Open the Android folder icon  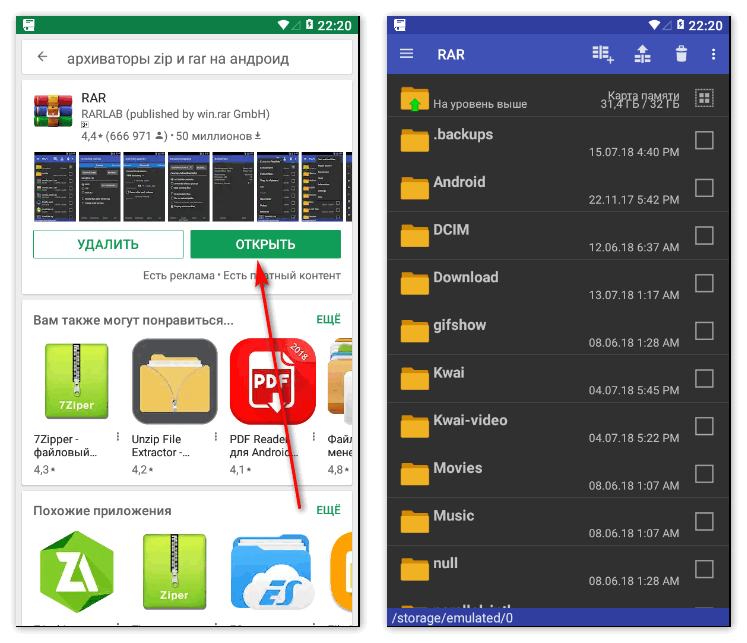click(414, 188)
